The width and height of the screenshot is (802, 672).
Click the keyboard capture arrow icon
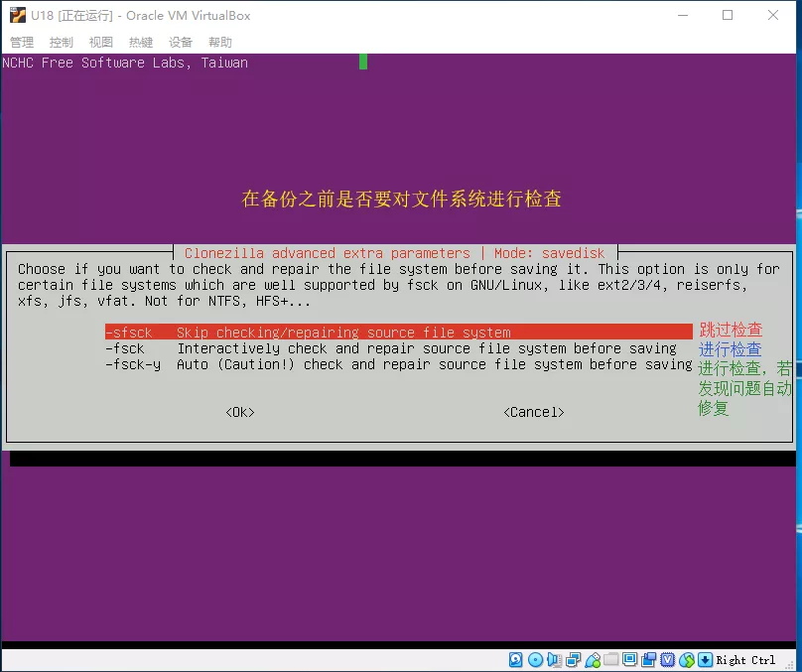click(705, 660)
